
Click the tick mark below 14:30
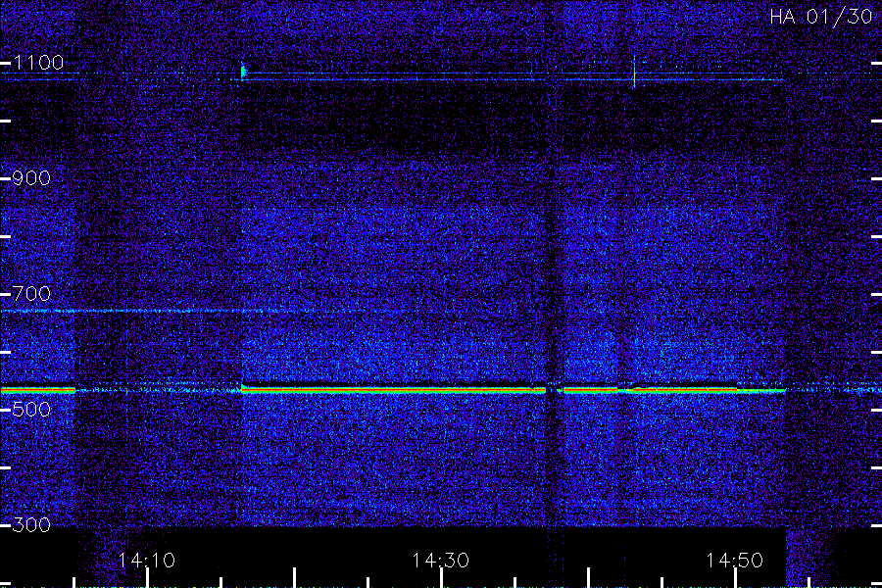pyautogui.click(x=441, y=578)
